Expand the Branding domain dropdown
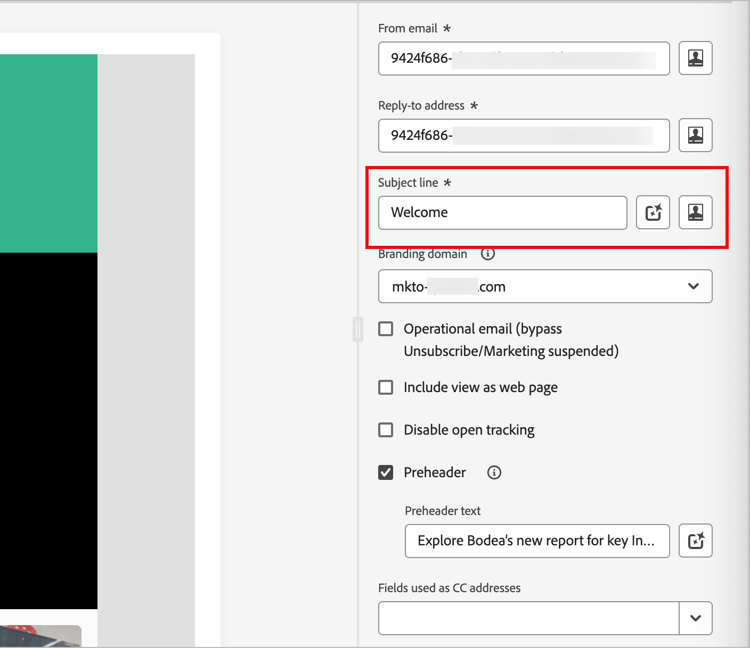This screenshot has height=648, width=750. (x=545, y=286)
